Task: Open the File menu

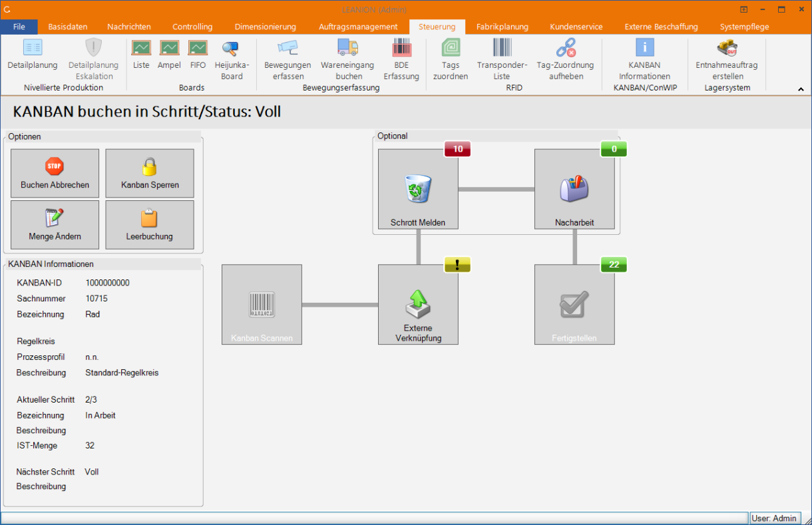Action: pyautogui.click(x=19, y=27)
